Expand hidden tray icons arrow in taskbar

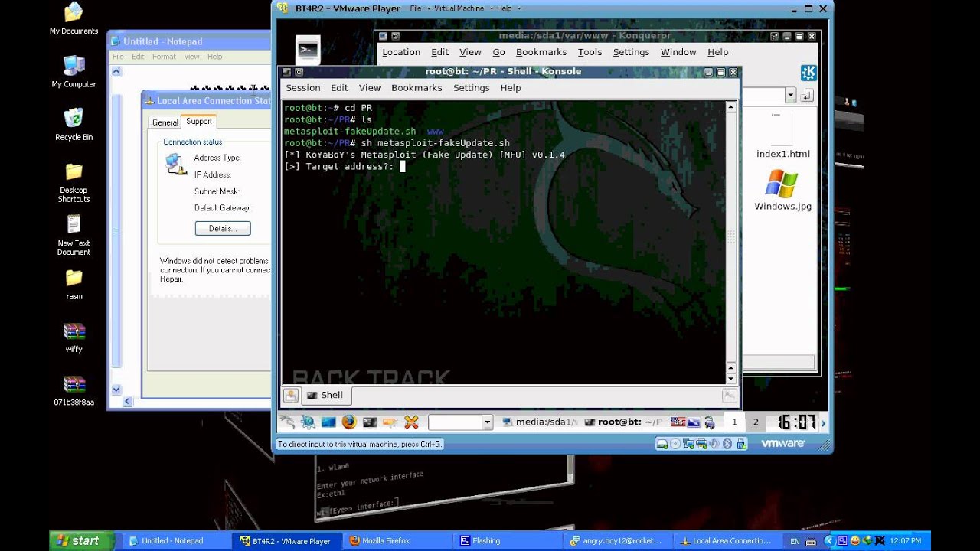[x=831, y=540]
